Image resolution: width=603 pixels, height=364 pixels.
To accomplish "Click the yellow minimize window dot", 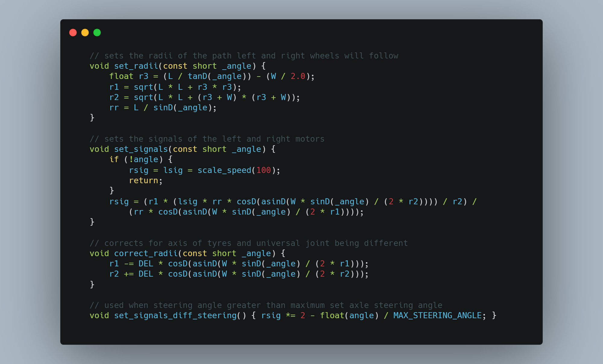I will pos(85,33).
